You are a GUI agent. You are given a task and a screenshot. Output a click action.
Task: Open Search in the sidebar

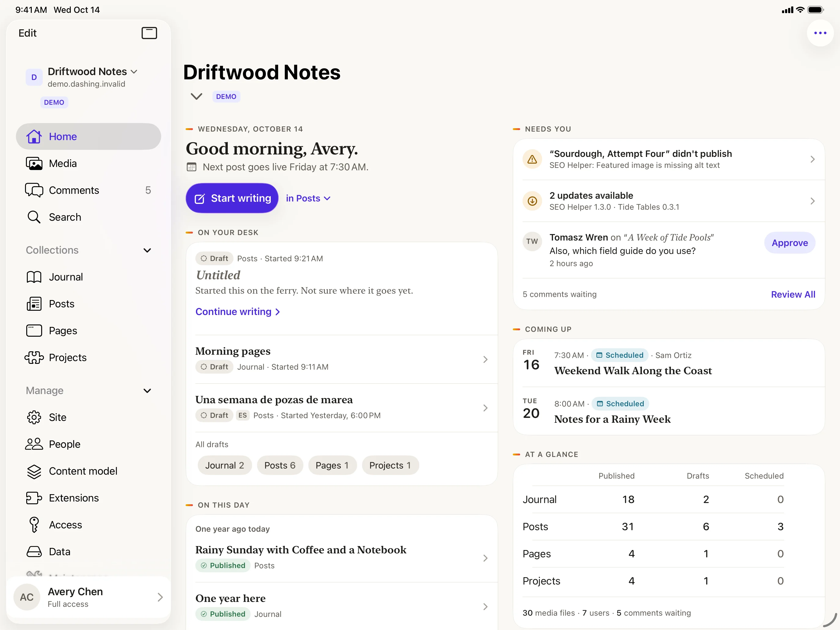point(89,217)
